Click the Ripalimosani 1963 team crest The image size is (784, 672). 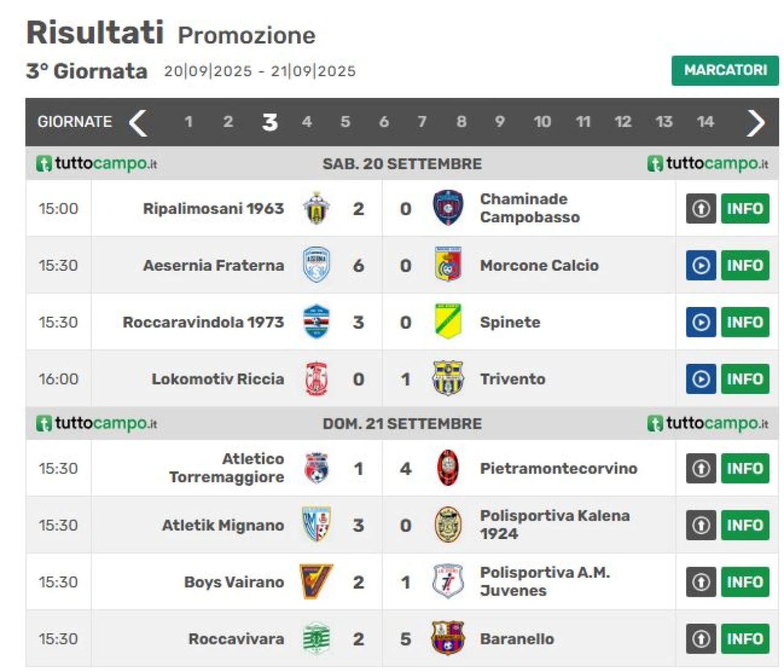[316, 208]
